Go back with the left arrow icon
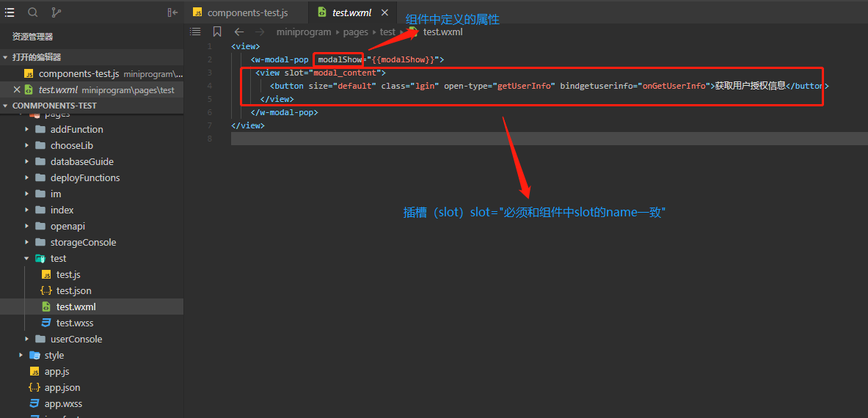 pos(238,32)
